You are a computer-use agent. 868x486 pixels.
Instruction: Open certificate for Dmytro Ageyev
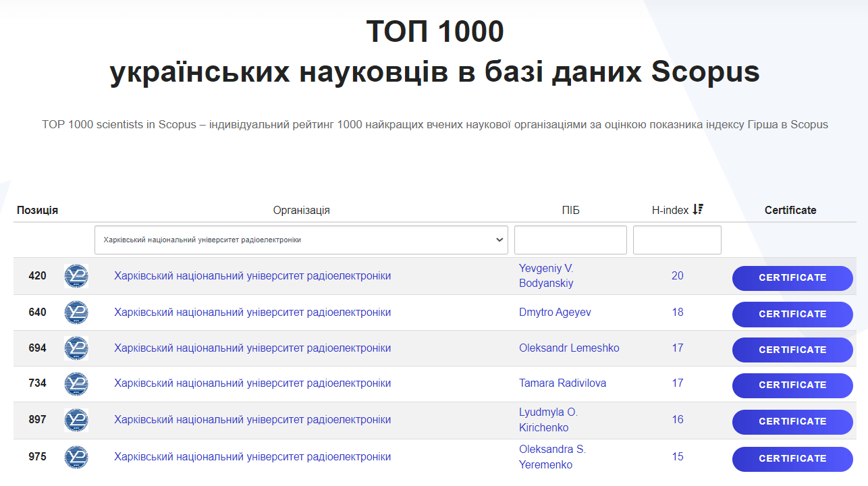(792, 314)
